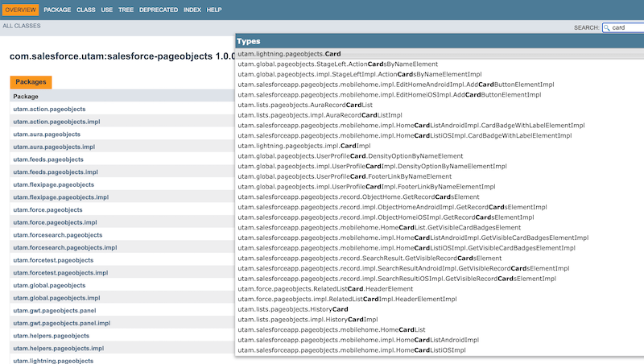
Task: Open the utam.aura.pageobjects package link
Action: click(47, 134)
